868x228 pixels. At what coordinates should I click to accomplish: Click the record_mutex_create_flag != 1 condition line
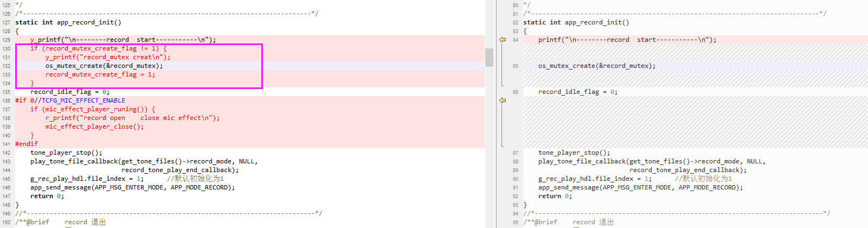[99, 48]
